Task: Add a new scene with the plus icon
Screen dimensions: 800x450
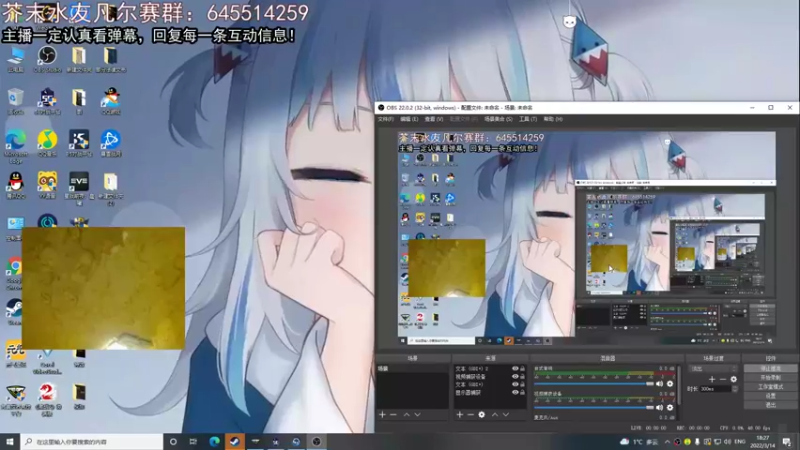Action: 382,415
